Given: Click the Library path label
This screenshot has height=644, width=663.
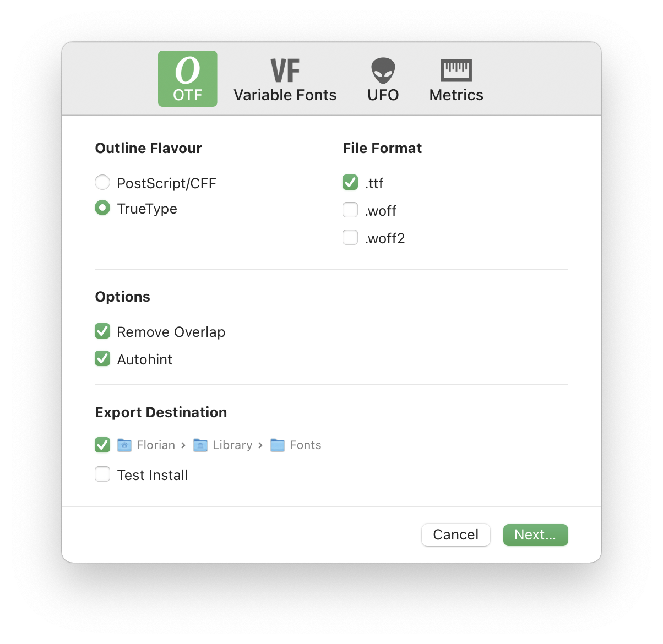Looking at the screenshot, I should 232,445.
